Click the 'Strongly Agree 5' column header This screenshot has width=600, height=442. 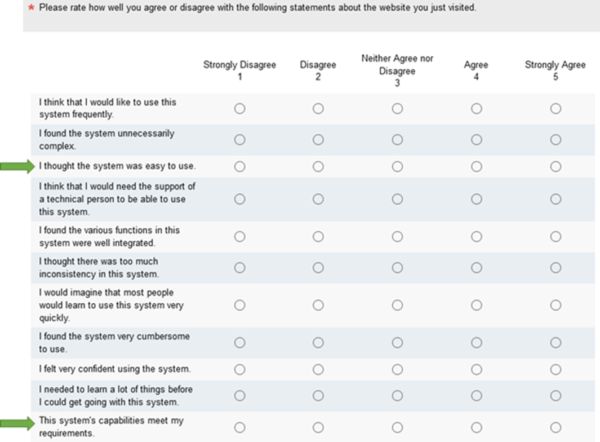pos(555,70)
